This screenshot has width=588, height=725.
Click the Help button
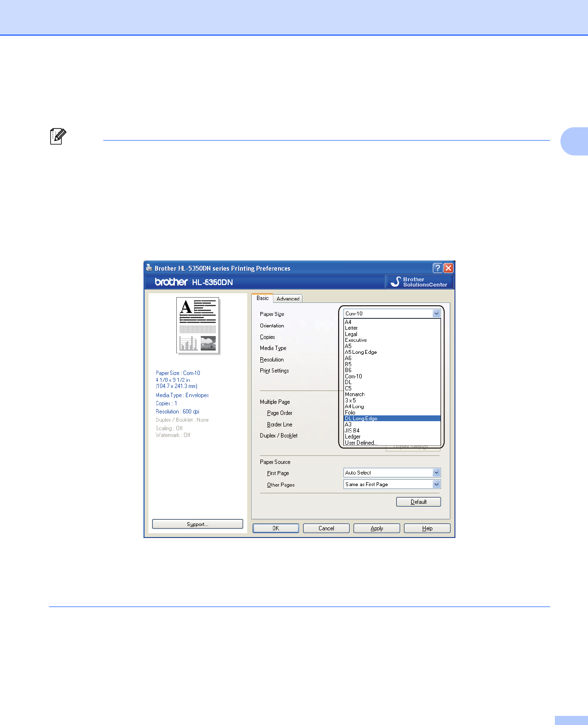pyautogui.click(x=427, y=528)
